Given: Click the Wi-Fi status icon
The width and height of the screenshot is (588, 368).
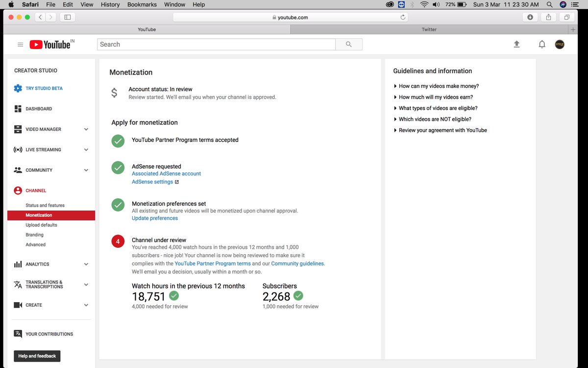Looking at the screenshot, I should point(424,4).
